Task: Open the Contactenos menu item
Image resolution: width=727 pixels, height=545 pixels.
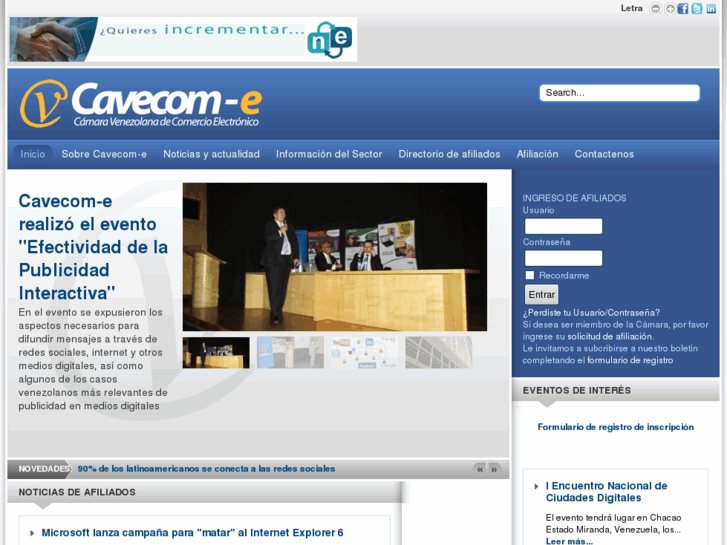Action: 604,154
